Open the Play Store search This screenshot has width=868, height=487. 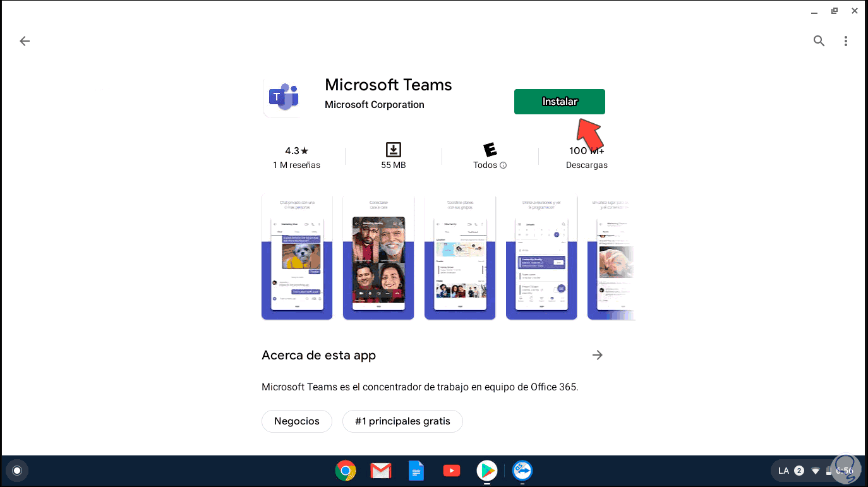[x=819, y=41]
